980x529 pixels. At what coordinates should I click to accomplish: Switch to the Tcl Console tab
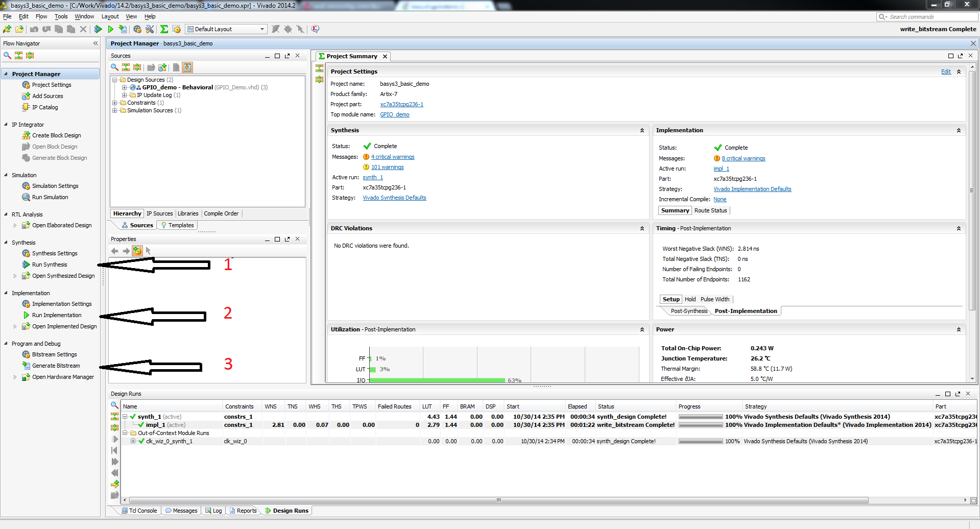click(139, 511)
